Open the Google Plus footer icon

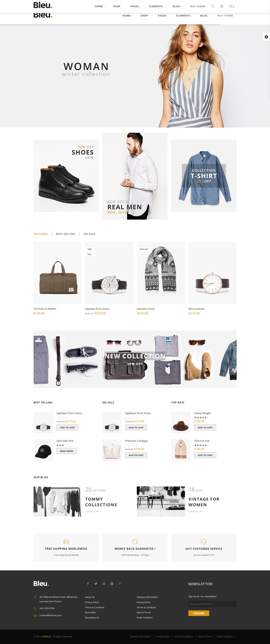coord(120,583)
